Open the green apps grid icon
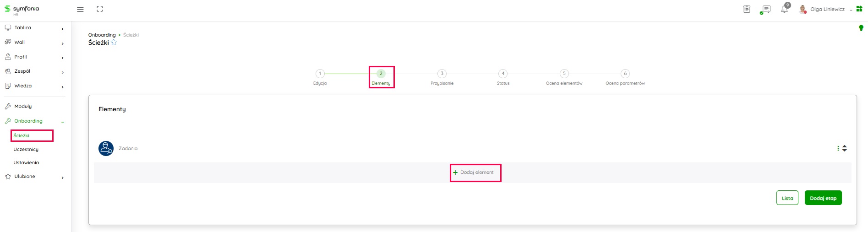The image size is (868, 232). point(859,9)
